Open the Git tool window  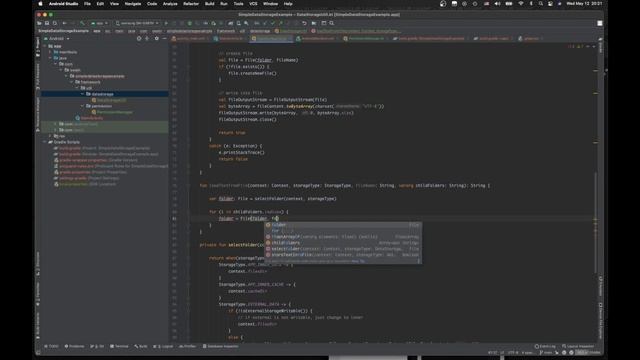pyautogui.click(x=97, y=346)
